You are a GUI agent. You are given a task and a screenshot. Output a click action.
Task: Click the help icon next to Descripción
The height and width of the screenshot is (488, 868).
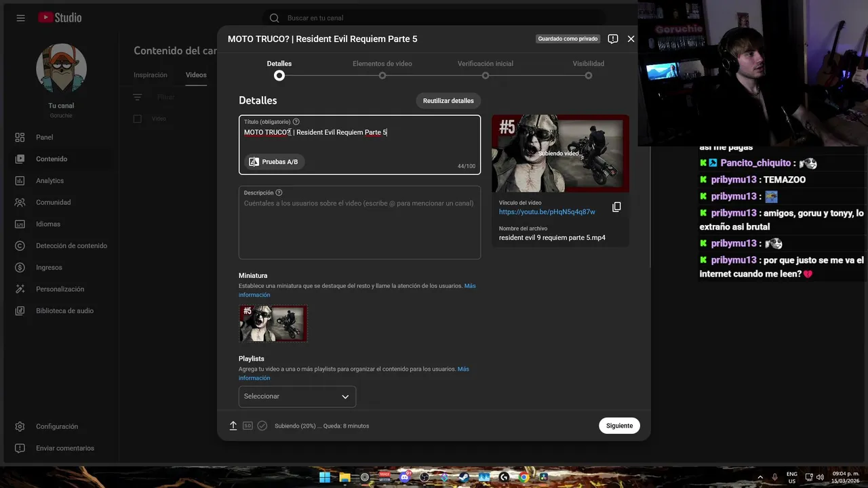279,192
